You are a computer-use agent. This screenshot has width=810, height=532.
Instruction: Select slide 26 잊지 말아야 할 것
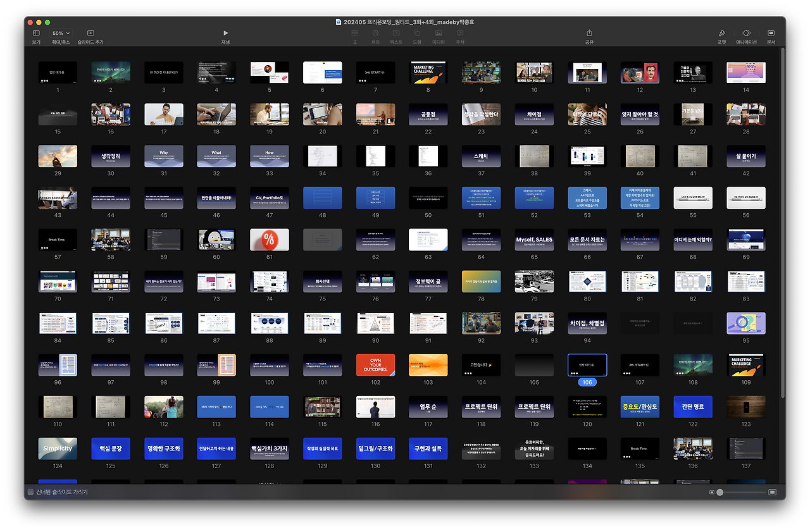pos(640,114)
